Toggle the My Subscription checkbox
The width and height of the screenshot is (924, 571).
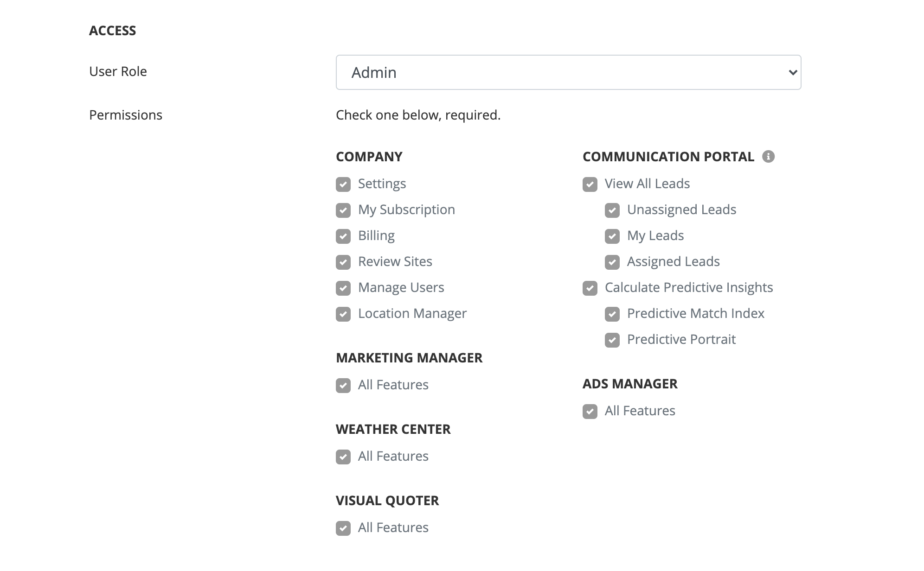pos(343,210)
